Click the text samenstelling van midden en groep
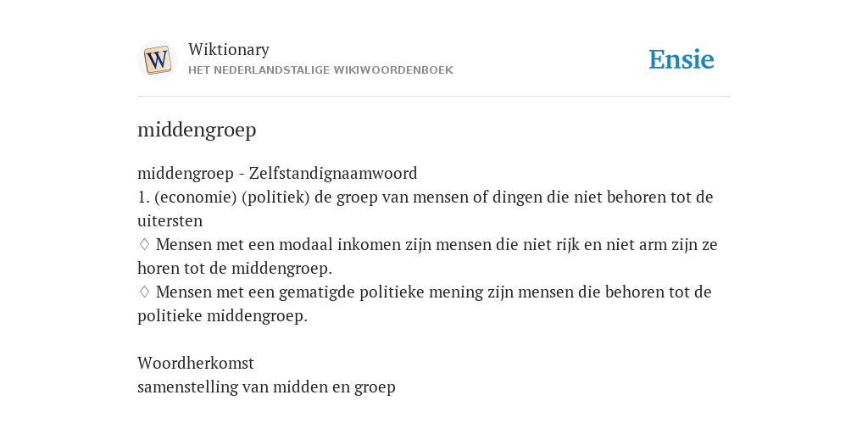868x434 pixels. click(266, 387)
